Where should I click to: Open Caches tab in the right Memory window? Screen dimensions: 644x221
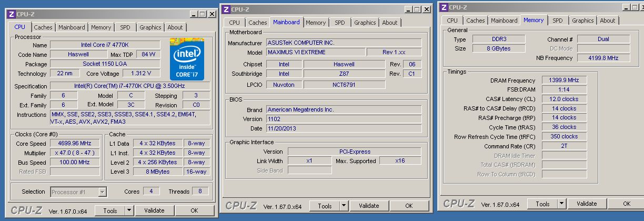pyautogui.click(x=476, y=21)
